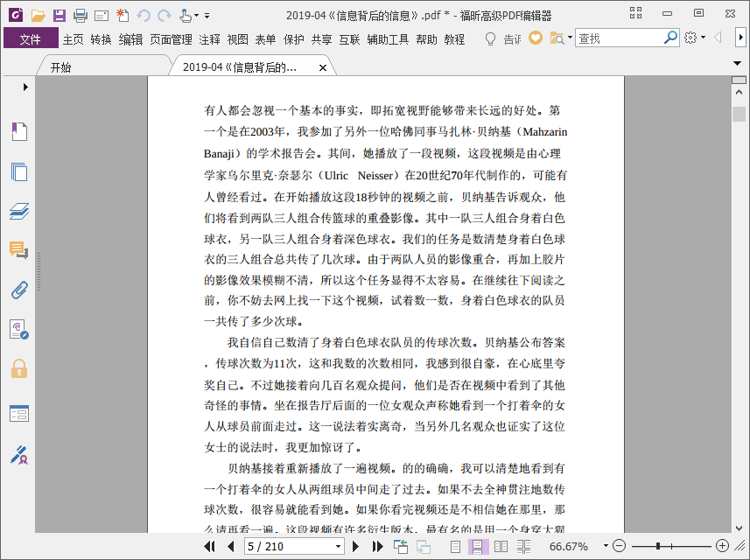
Task: Go to previous view icon
Action: [400, 546]
